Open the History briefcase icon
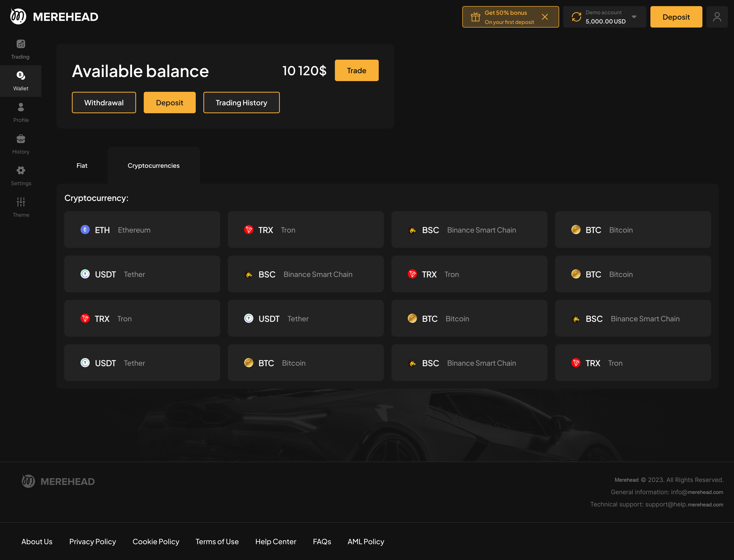This screenshot has height=560, width=734. (21, 139)
